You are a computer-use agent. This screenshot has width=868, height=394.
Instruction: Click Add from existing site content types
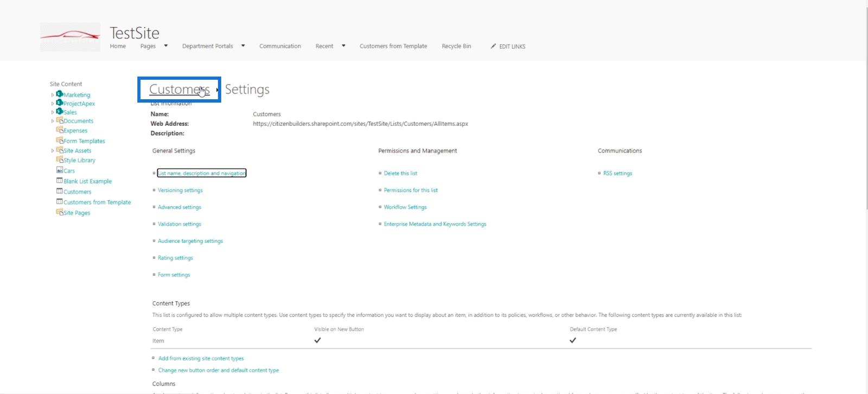[201, 359]
